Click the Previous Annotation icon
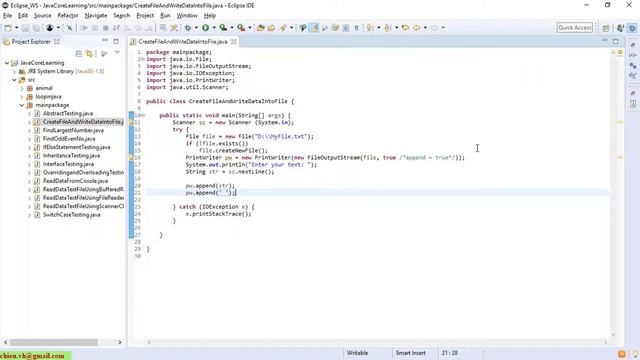 coord(388,28)
